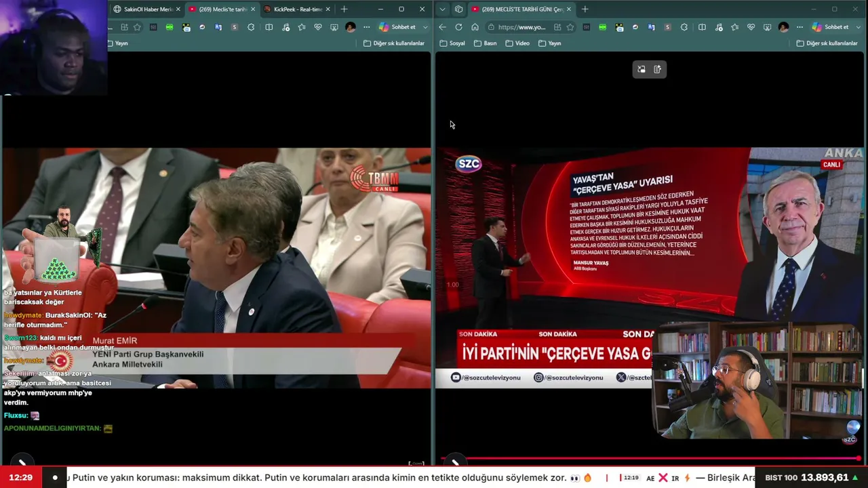Reload the page in right browser window
Viewport: 868px width, 488px height.
458,27
